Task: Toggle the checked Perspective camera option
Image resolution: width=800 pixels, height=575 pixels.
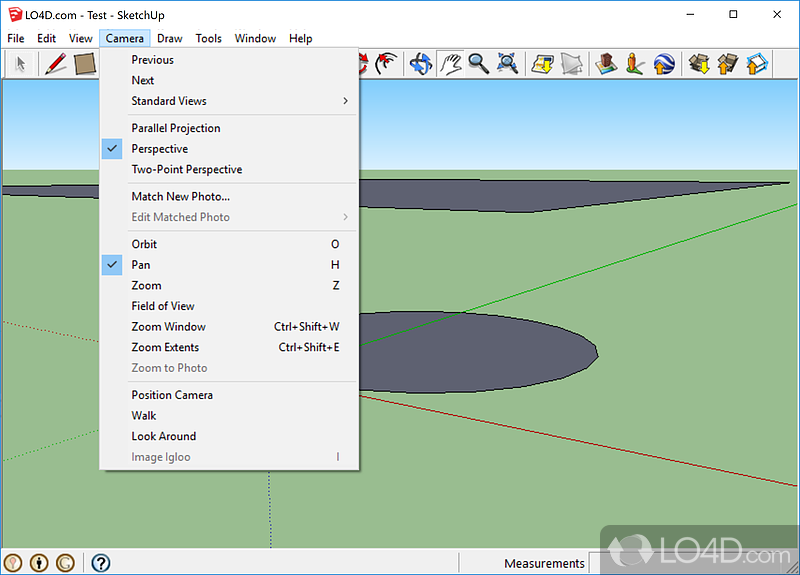Action: pyautogui.click(x=159, y=149)
